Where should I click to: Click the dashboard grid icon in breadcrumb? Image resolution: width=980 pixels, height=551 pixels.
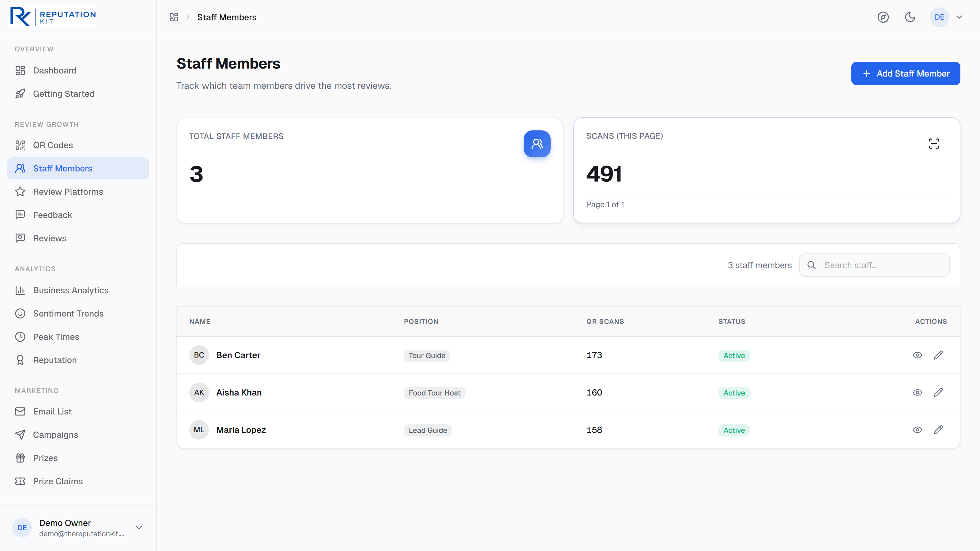[174, 17]
